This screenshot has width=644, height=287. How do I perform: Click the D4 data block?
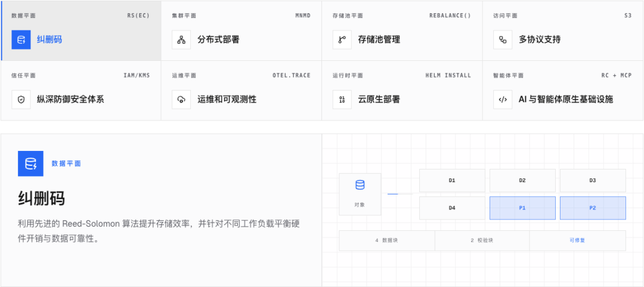pos(452,208)
